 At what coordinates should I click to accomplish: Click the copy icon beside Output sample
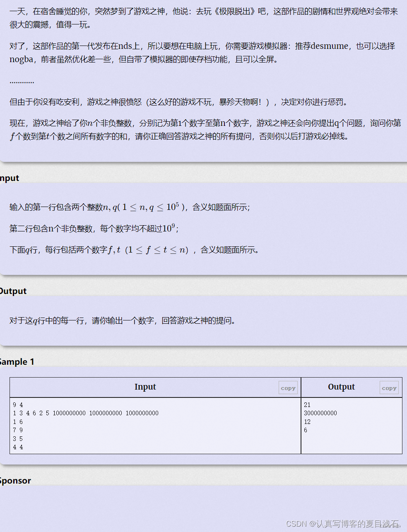tap(389, 387)
